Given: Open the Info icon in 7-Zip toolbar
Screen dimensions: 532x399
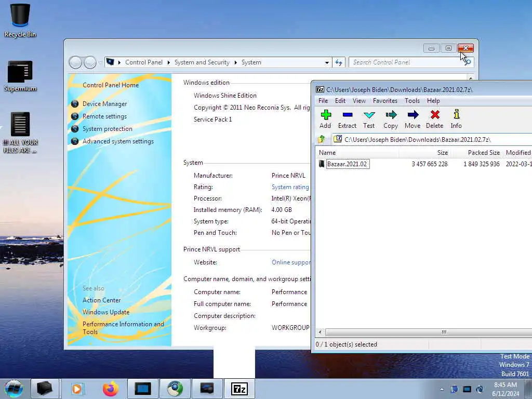Looking at the screenshot, I should coord(456,119).
